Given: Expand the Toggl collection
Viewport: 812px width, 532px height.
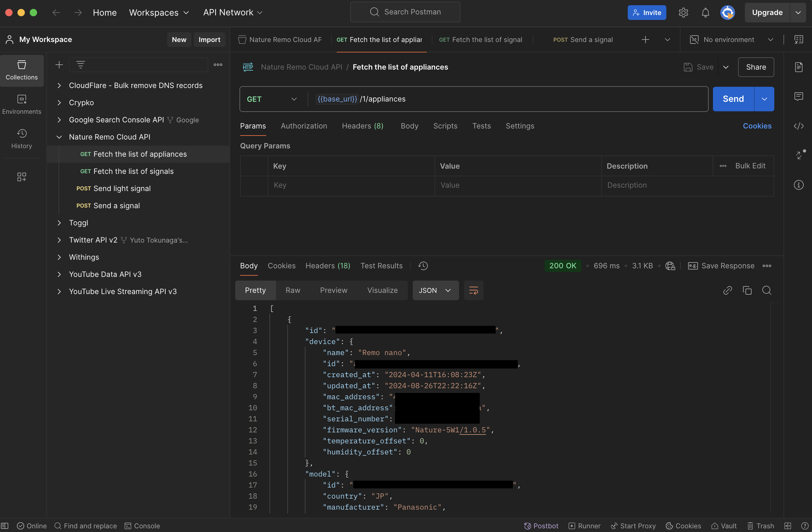Looking at the screenshot, I should (59, 223).
